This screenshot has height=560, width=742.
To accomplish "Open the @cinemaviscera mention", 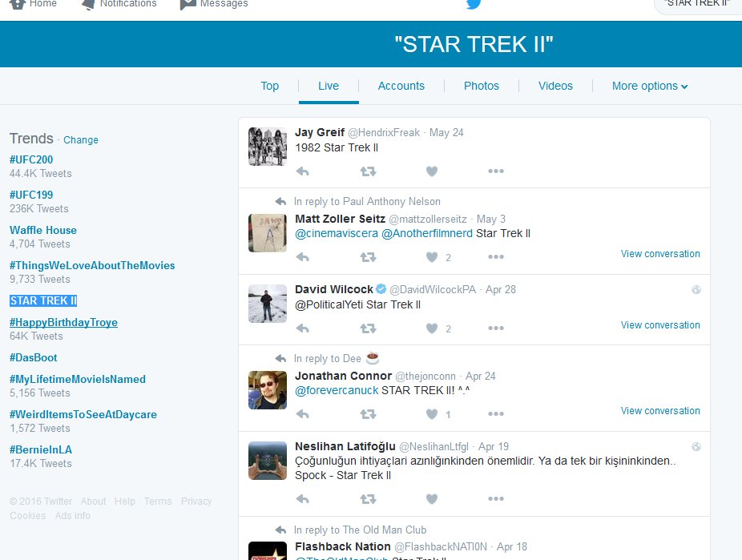I will pos(337,234).
